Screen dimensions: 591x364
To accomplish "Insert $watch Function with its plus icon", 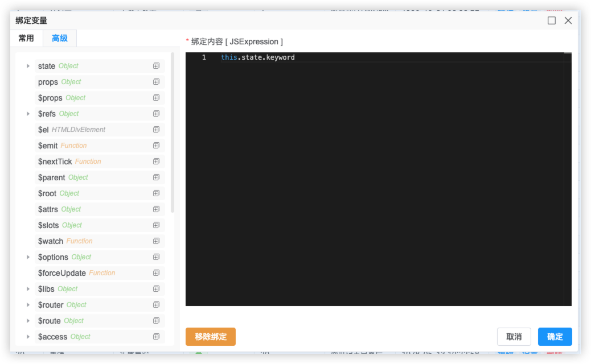I will 156,241.
